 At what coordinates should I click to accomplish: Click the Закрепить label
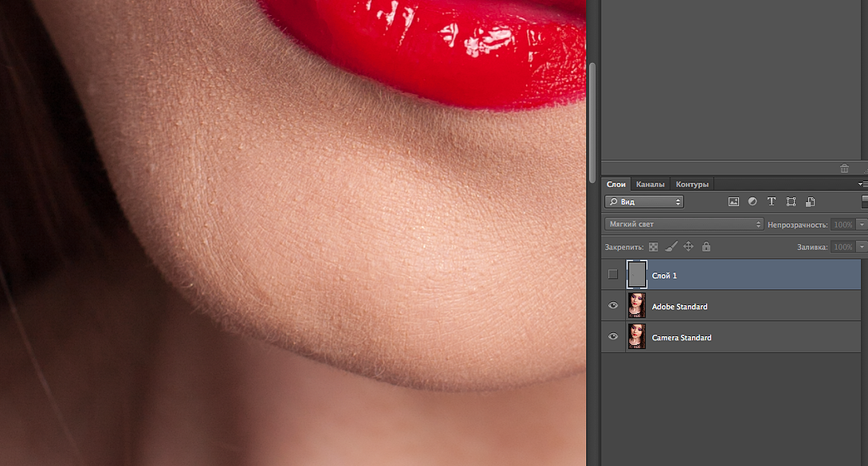tap(624, 247)
